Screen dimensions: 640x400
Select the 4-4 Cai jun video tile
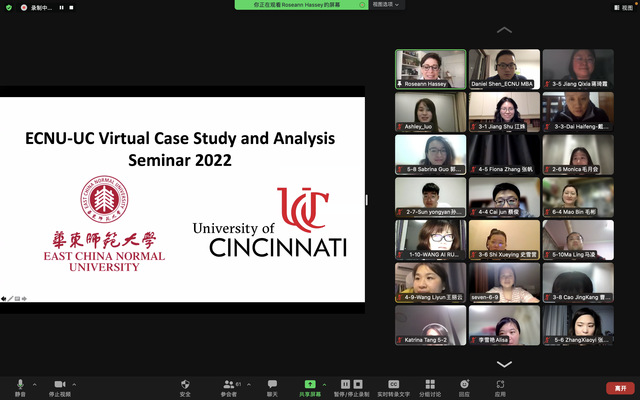(x=504, y=197)
